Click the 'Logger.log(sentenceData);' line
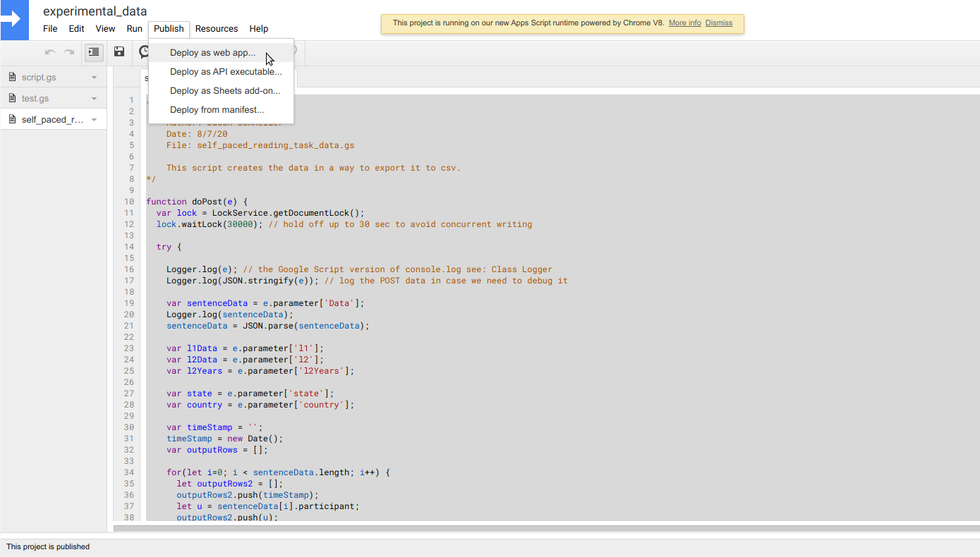 pyautogui.click(x=230, y=314)
